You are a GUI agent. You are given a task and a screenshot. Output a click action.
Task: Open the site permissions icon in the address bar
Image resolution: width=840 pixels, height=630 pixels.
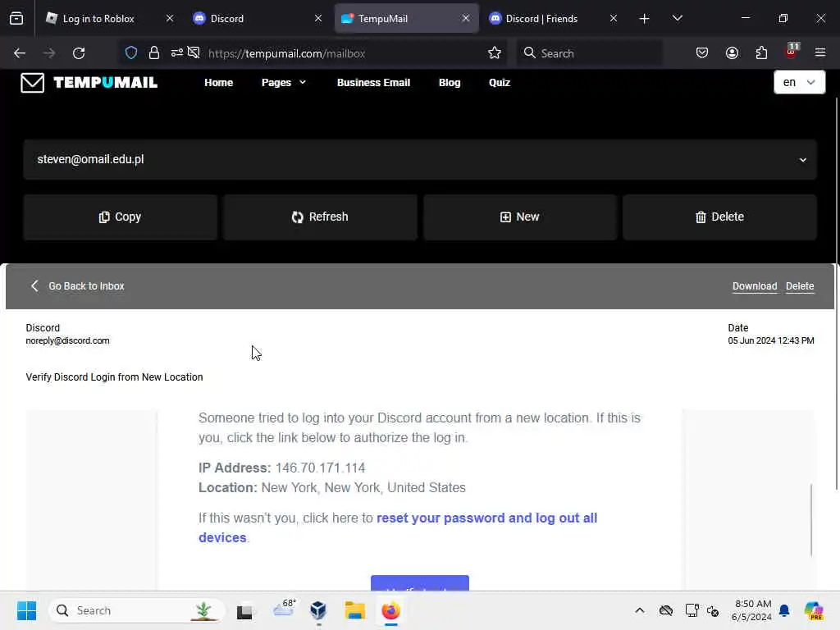click(177, 52)
